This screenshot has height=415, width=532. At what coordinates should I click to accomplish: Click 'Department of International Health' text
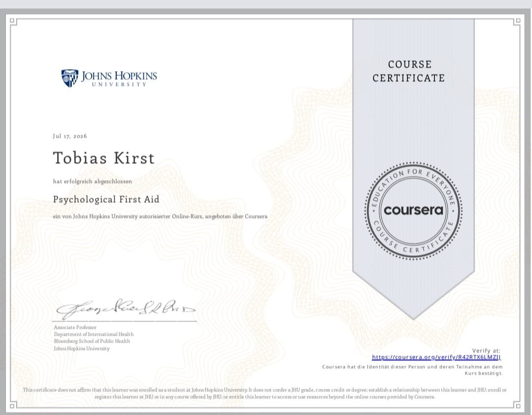tap(94, 334)
